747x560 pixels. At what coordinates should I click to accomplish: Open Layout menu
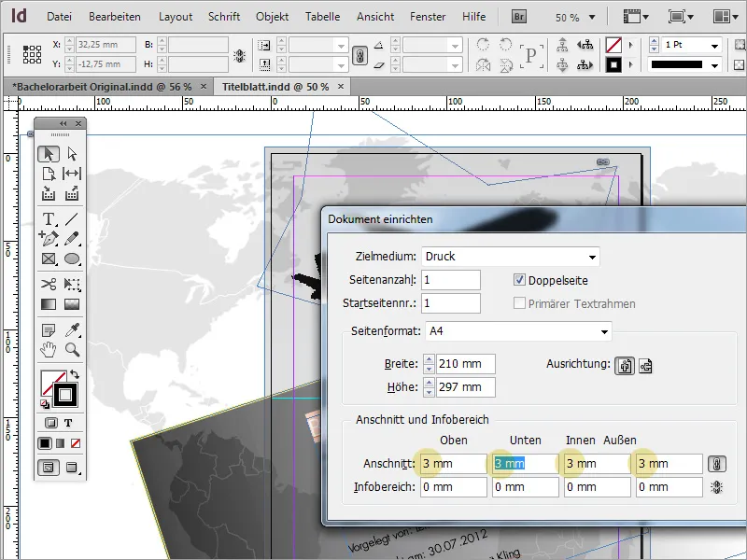pos(176,17)
